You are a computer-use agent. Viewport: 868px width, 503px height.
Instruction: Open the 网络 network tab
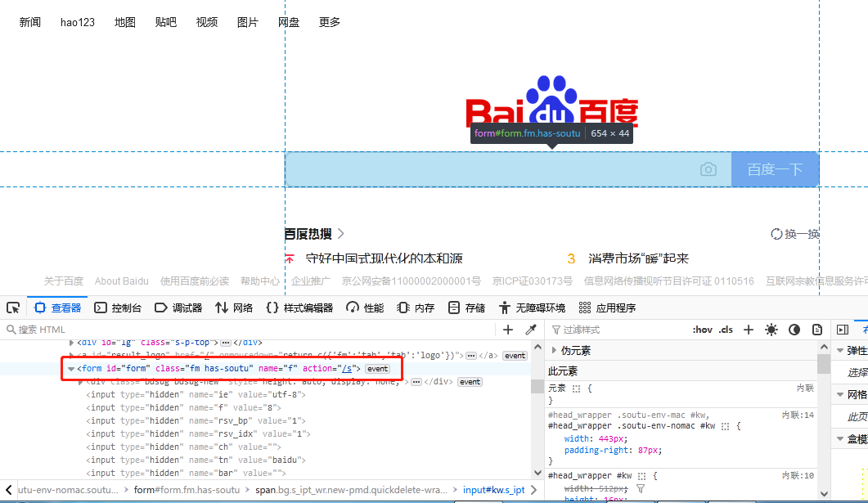[x=234, y=308]
